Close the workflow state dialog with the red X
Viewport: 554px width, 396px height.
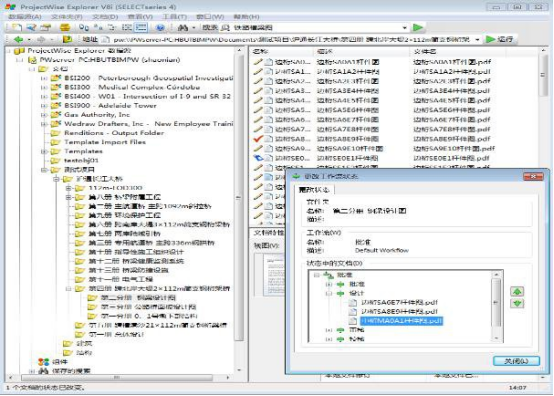pyautogui.click(x=533, y=176)
